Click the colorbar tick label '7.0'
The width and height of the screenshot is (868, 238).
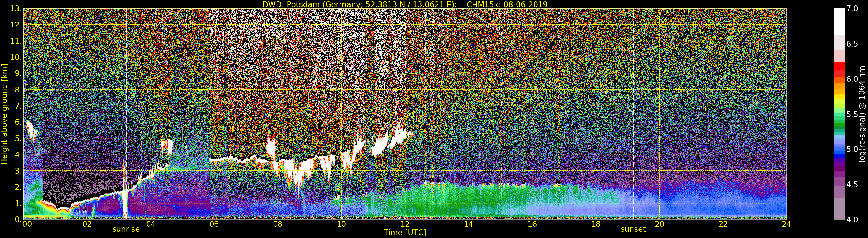pos(852,9)
